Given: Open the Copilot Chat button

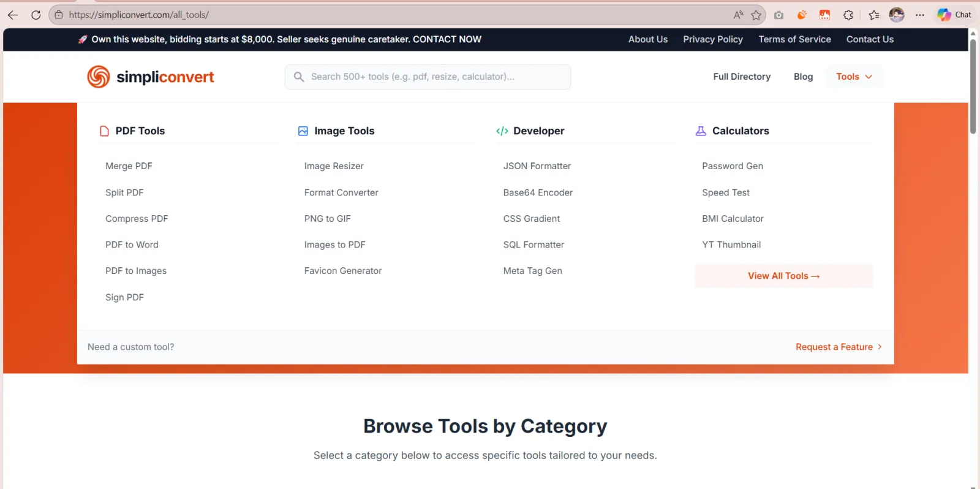Looking at the screenshot, I should tap(954, 15).
